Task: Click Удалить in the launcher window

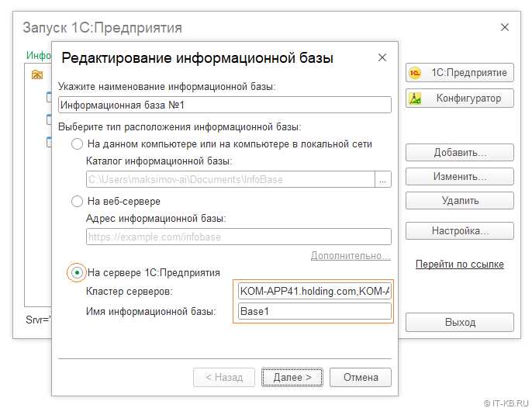Action: tap(459, 201)
